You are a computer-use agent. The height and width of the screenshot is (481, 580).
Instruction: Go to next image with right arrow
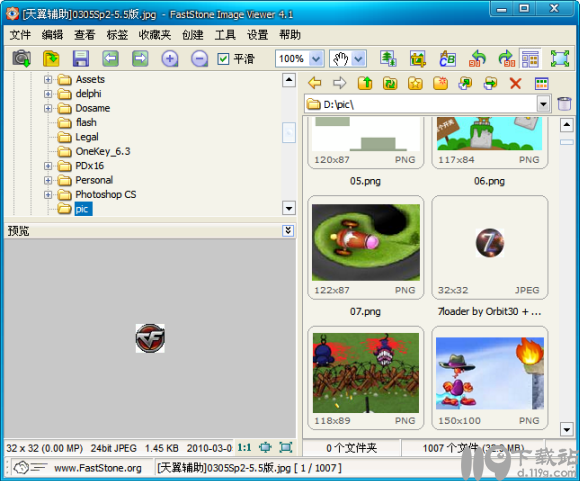pos(140,58)
